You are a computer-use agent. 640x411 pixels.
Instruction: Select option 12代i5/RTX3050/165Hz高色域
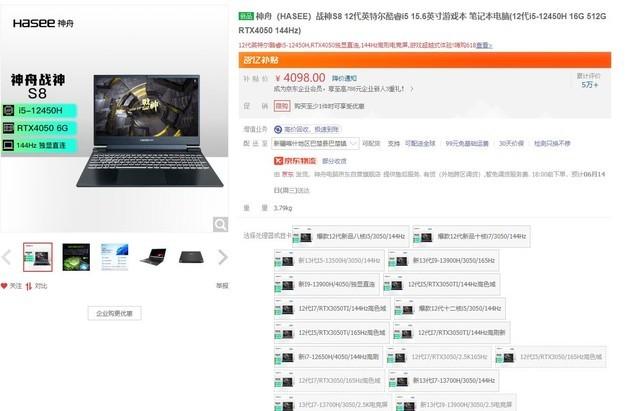(551, 357)
